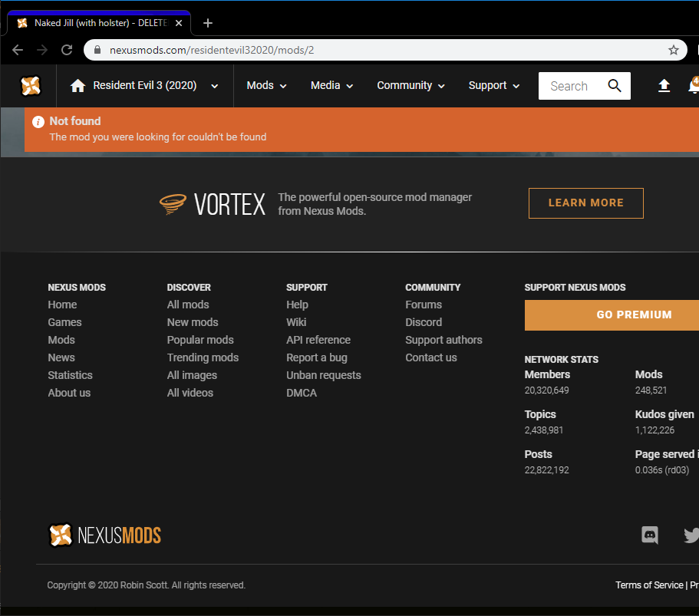This screenshot has width=699, height=616.
Task: Close the Naked Jill tab
Action: tap(179, 23)
